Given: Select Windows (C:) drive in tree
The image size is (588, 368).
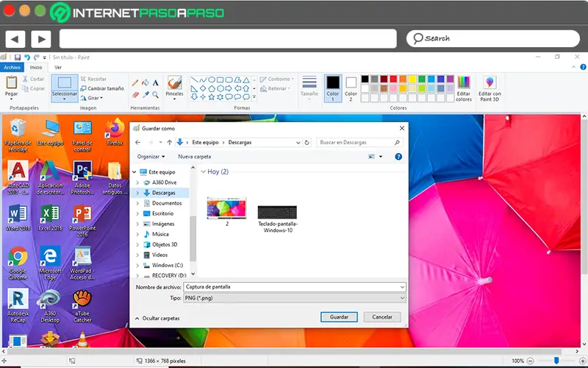Looking at the screenshot, I should pyautogui.click(x=168, y=265).
